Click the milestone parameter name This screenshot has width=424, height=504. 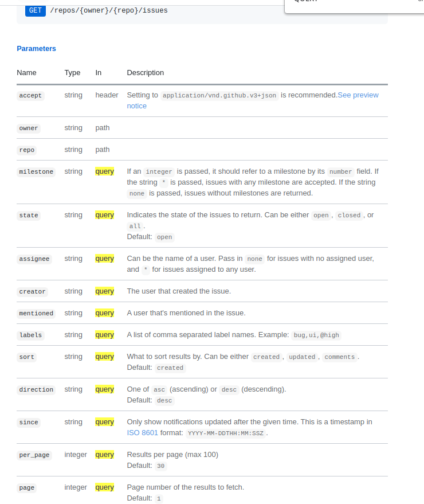click(x=36, y=172)
